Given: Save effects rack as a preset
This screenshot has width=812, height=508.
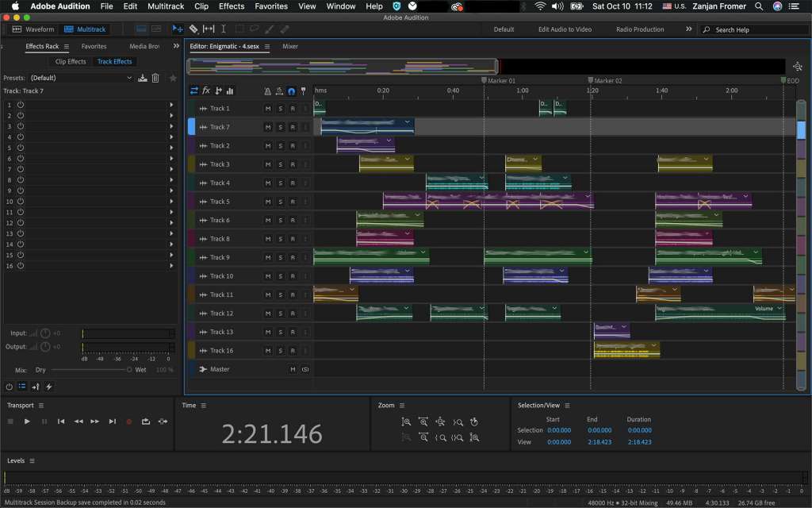Looking at the screenshot, I should (x=143, y=78).
